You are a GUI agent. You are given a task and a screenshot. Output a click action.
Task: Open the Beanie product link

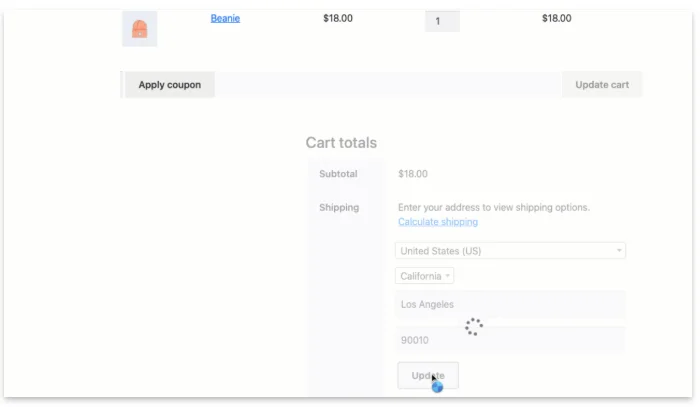[225, 18]
